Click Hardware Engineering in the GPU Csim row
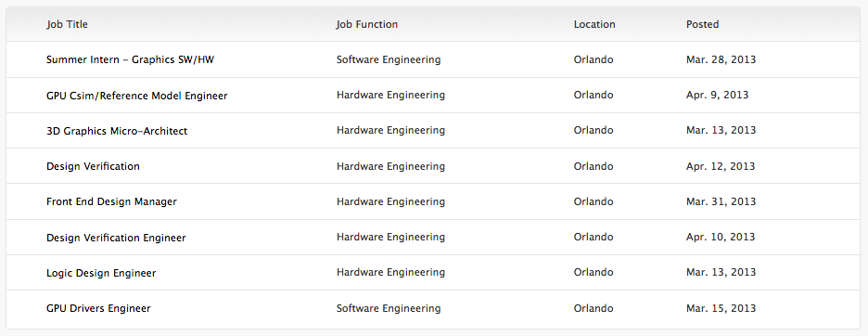Screen dimensions: 868x336 pyautogui.click(x=390, y=95)
